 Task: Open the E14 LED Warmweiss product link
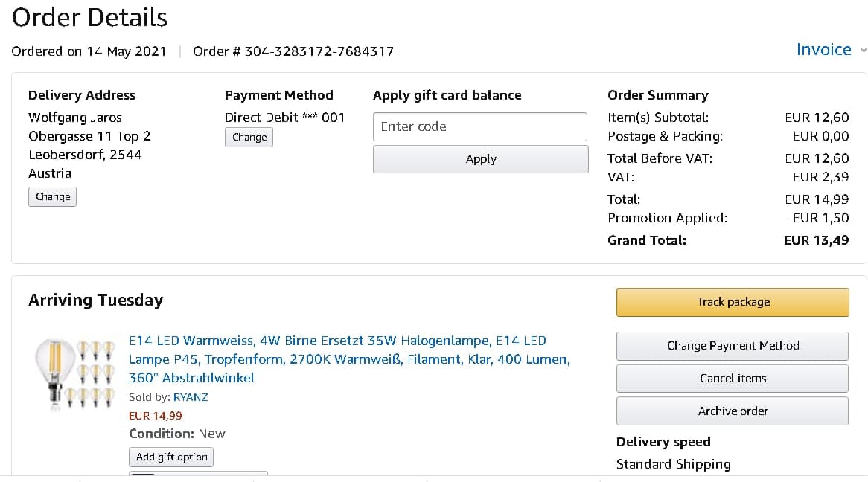(348, 359)
